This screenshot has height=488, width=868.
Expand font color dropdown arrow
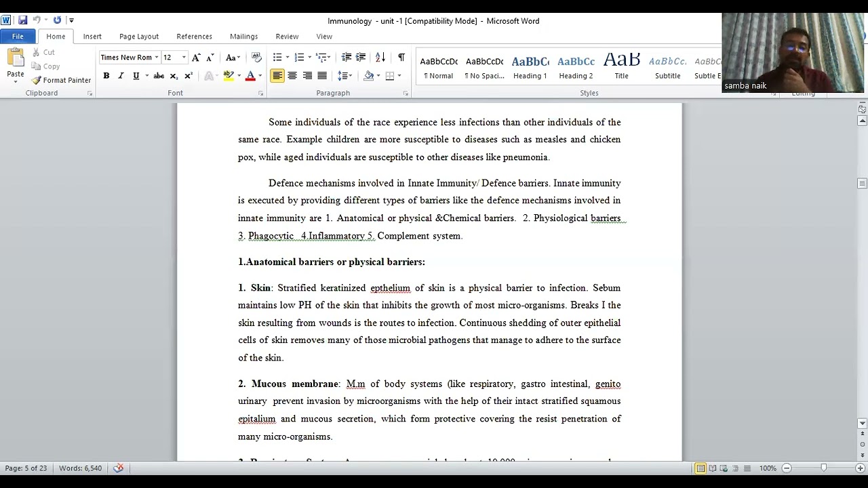260,76
